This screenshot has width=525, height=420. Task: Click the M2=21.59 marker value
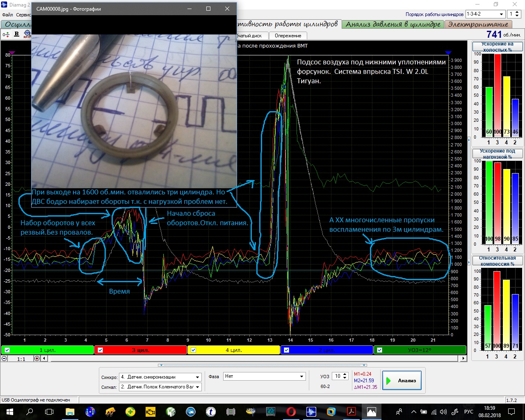364,380
